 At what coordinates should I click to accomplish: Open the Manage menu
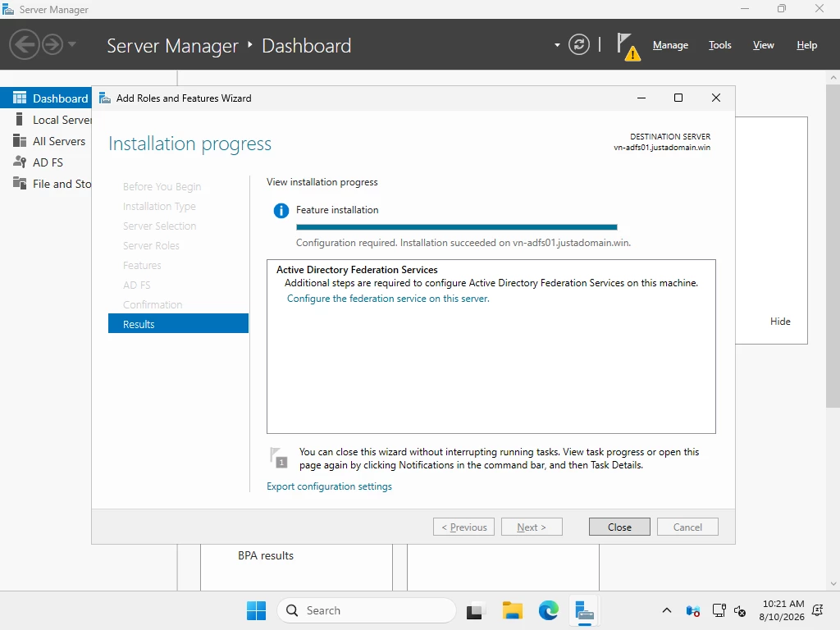[670, 45]
